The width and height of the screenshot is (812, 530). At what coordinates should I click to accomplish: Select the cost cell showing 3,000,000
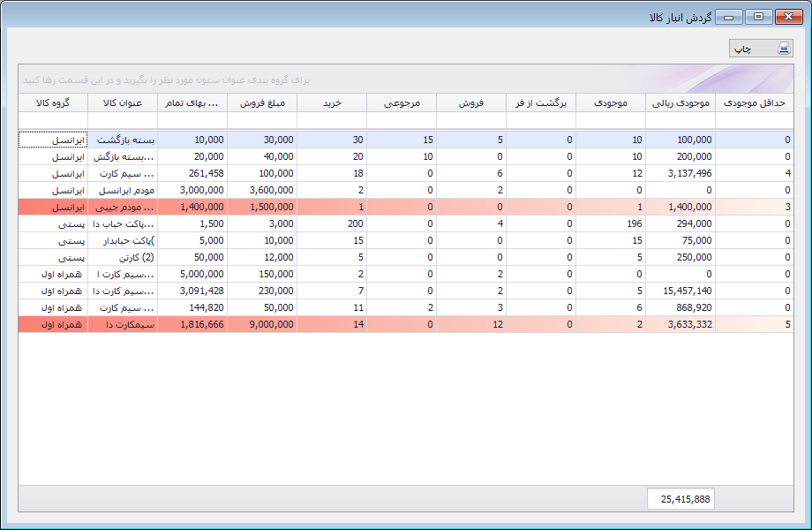point(192,190)
